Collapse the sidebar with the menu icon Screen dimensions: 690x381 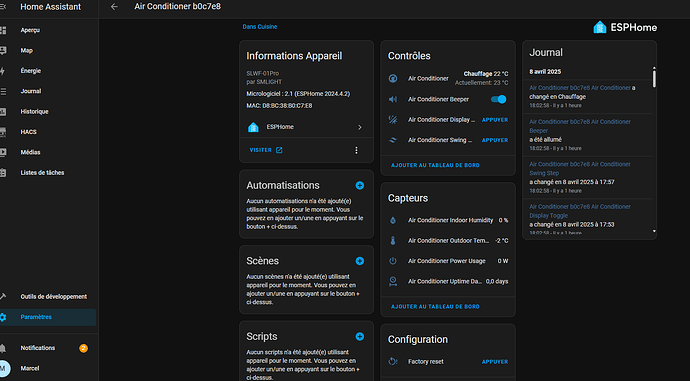point(3,7)
